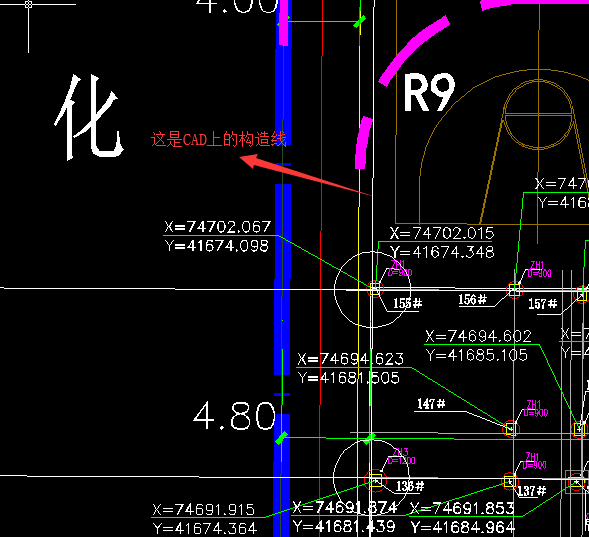Select the red annotation arrow head

(250, 161)
